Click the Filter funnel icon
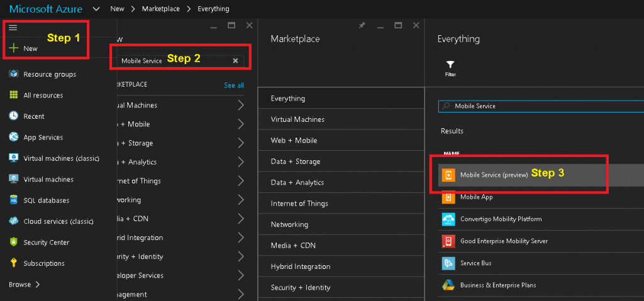Viewport: 644px width, 301px height. click(450, 65)
